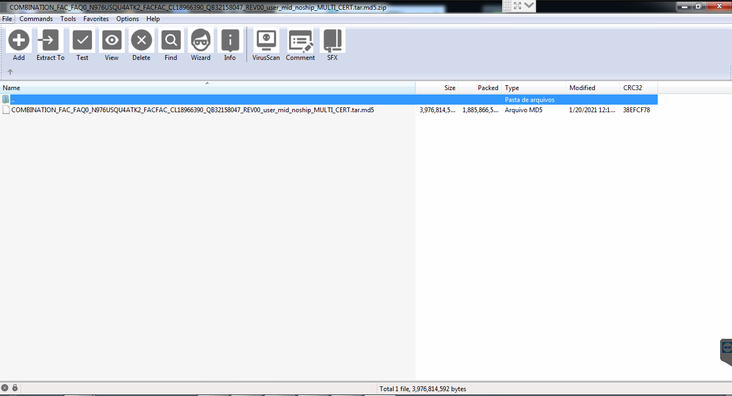Go up one level arrow
The height and width of the screenshot is (396, 732).
(10, 72)
